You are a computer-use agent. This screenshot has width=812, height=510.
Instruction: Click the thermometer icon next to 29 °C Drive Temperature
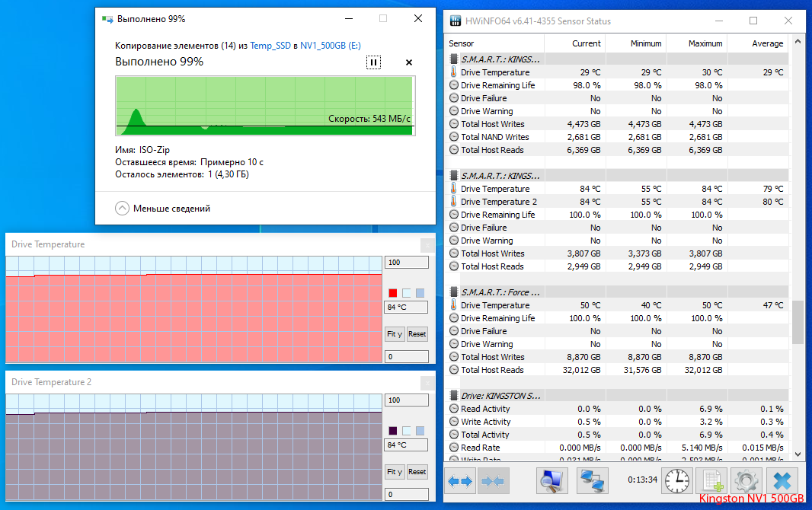pyautogui.click(x=454, y=72)
